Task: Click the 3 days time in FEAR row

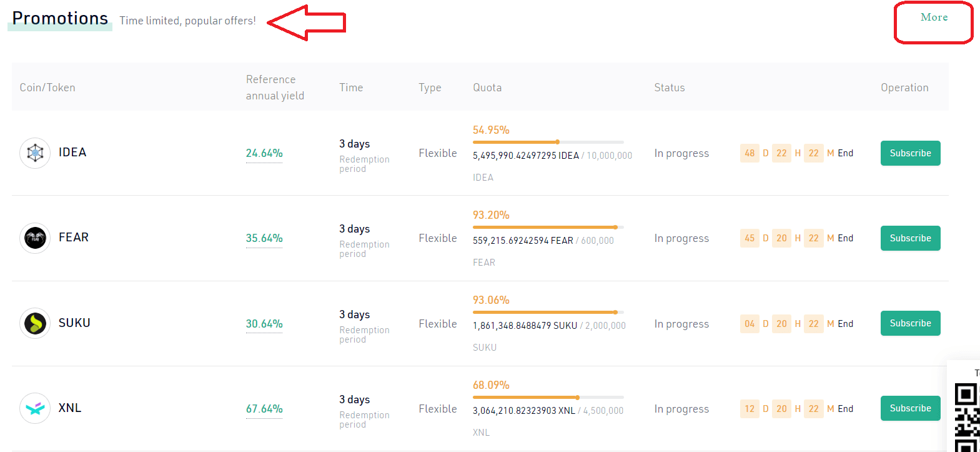Action: pos(355,229)
